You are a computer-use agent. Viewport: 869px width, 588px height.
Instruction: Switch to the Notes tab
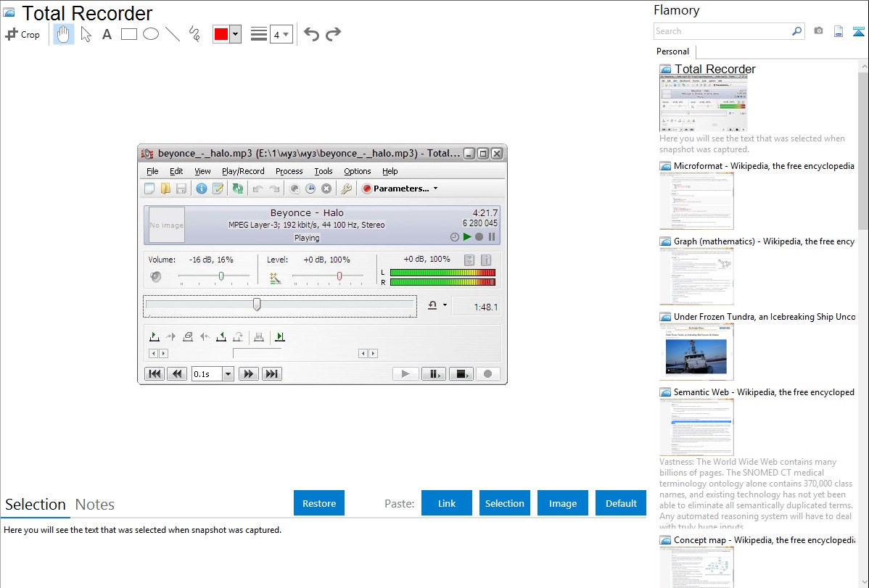pos(95,505)
